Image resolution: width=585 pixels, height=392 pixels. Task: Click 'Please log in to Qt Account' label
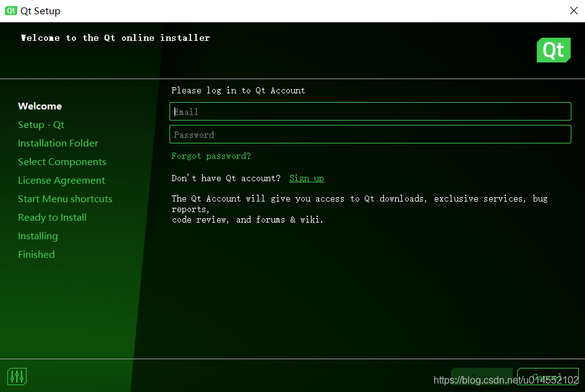(x=239, y=91)
